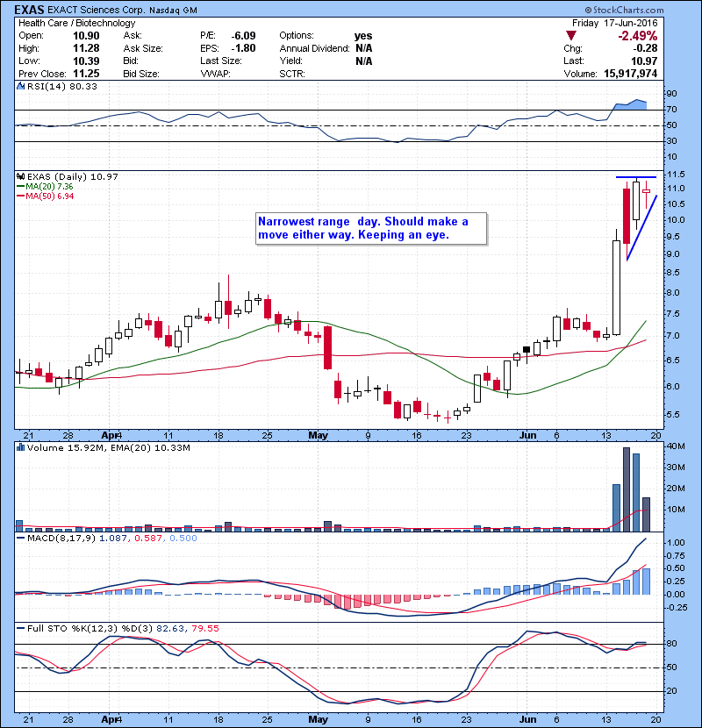The width and height of the screenshot is (702, 728).
Task: Click the Prev Close value 11.25
Action: pos(86,74)
